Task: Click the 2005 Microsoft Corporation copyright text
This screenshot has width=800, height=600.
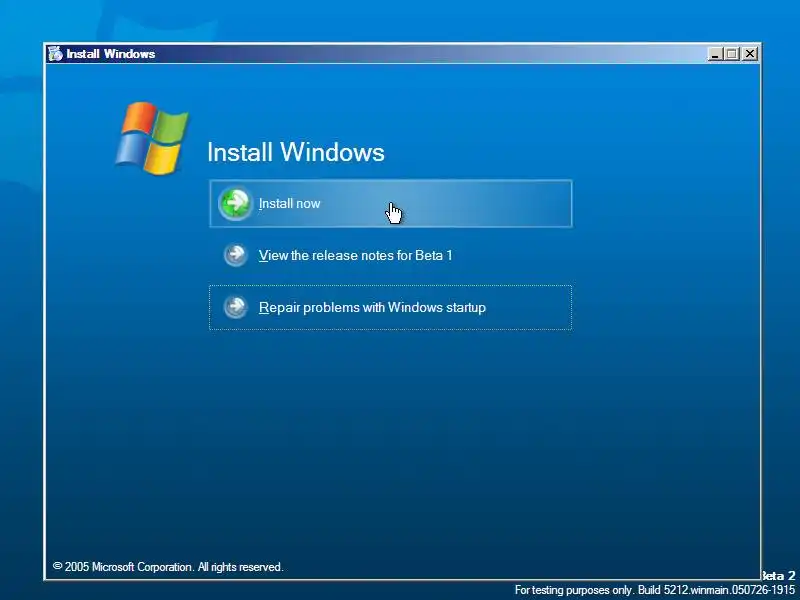Action: [x=168, y=567]
